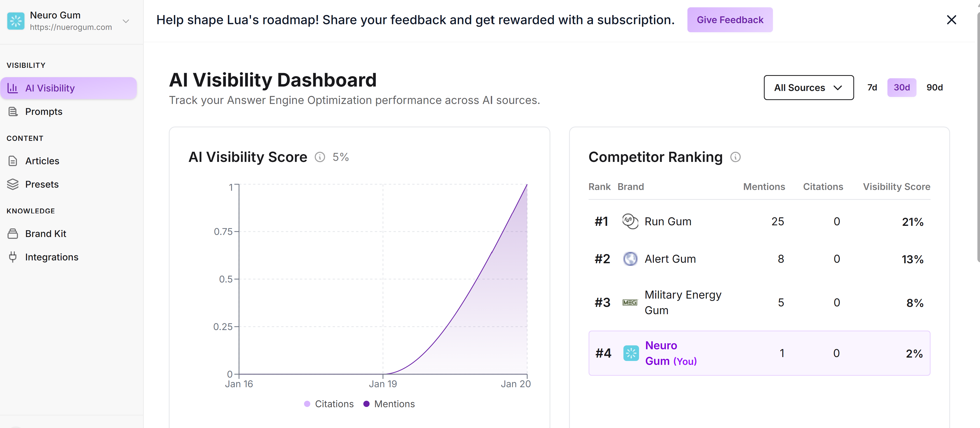Screen dimensions: 980x428
Task: Toggle the Citations series in the chart legend
Action: click(328, 404)
